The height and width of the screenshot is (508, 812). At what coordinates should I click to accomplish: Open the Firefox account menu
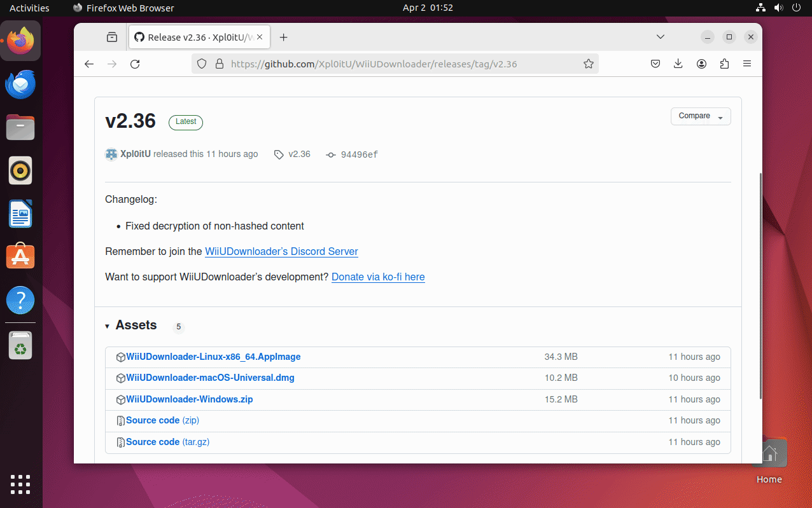click(701, 64)
